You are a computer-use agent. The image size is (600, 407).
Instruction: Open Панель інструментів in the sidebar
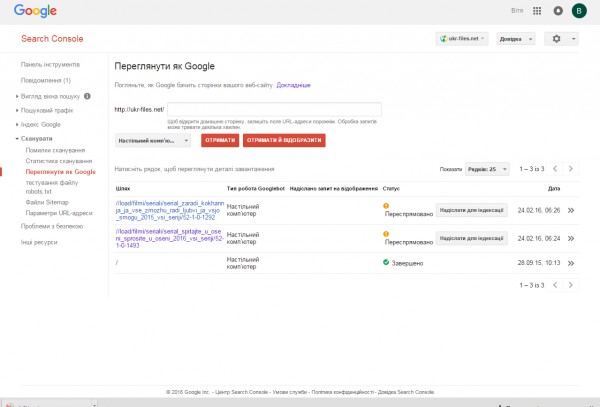tap(50, 64)
